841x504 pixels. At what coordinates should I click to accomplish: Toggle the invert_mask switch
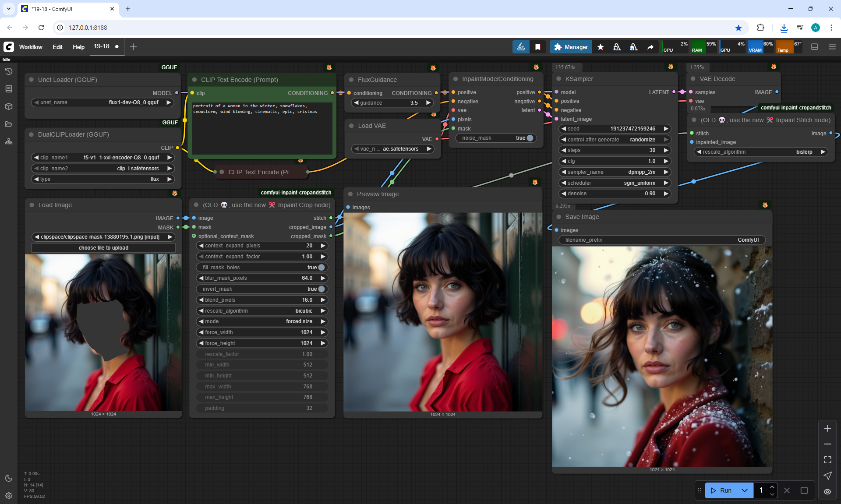click(x=321, y=289)
